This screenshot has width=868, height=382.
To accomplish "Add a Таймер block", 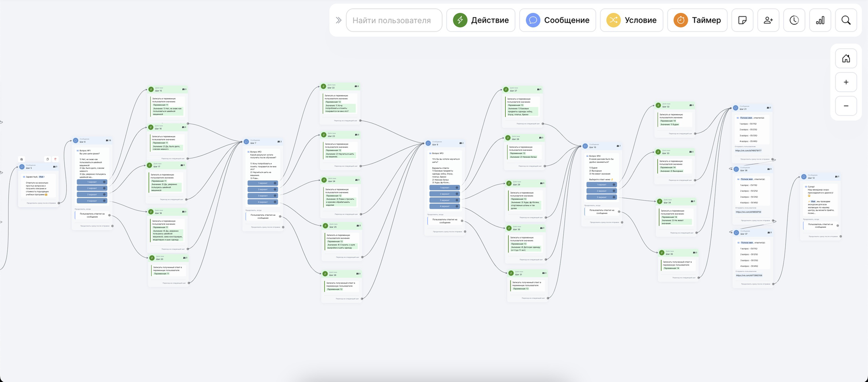I will pyautogui.click(x=697, y=20).
